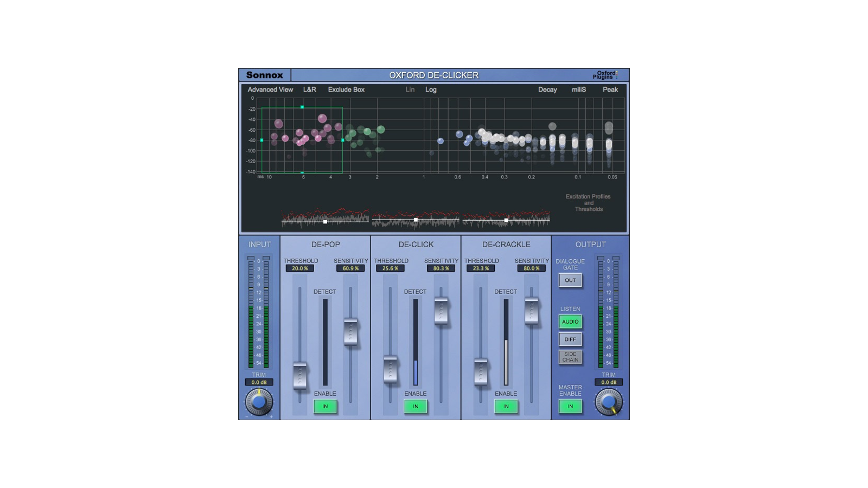Click De-Crackle threshold value 23.3 %
The width and height of the screenshot is (868, 488).
481,268
